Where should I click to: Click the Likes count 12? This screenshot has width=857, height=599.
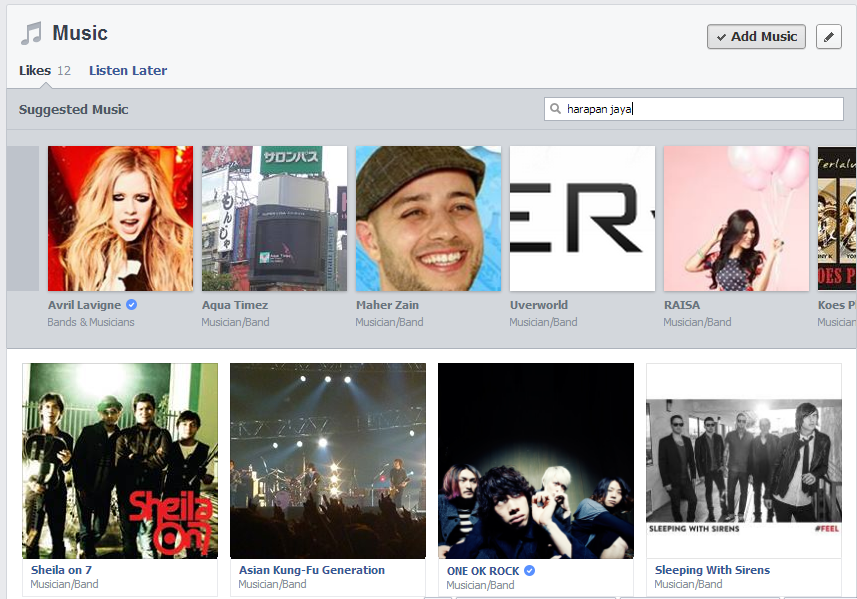(64, 71)
